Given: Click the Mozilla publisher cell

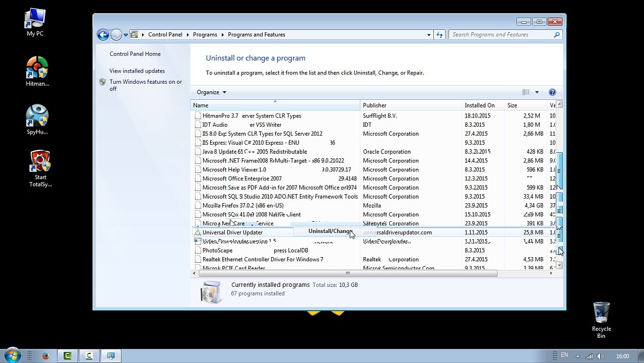Looking at the screenshot, I should 372,206.
